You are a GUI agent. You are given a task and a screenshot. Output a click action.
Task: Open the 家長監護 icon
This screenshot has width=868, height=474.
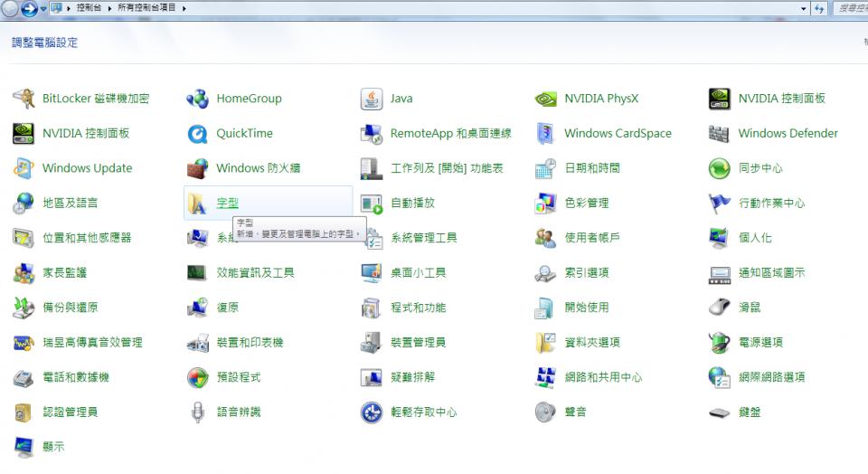(x=24, y=273)
